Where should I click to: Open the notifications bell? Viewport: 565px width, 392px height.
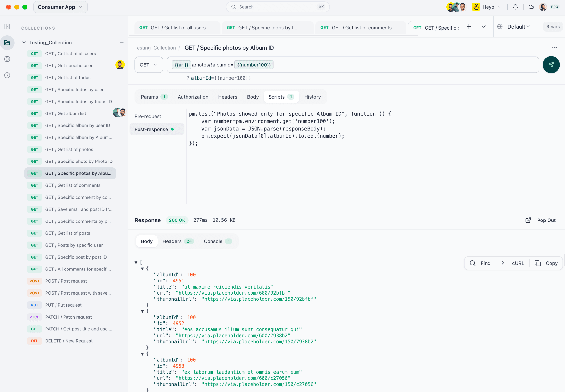pyautogui.click(x=515, y=7)
